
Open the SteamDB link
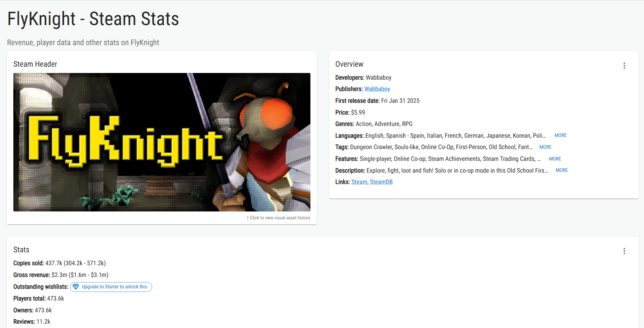pos(381,182)
